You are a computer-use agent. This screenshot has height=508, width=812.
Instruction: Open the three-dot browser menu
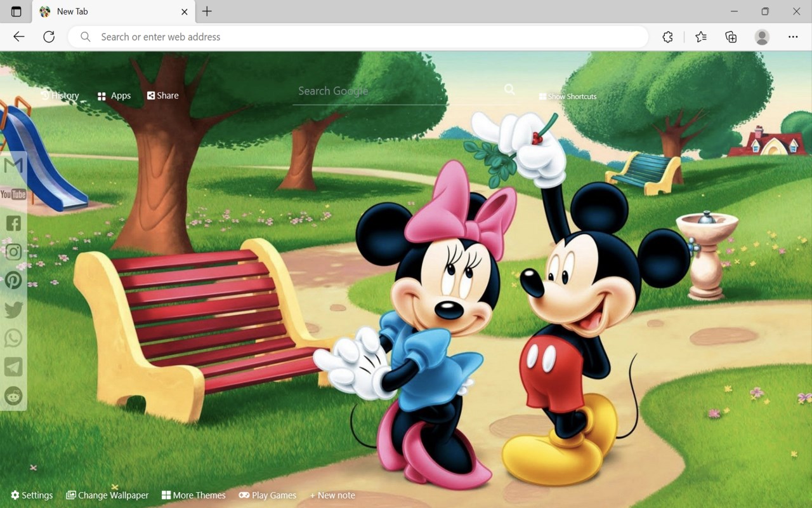tap(793, 37)
